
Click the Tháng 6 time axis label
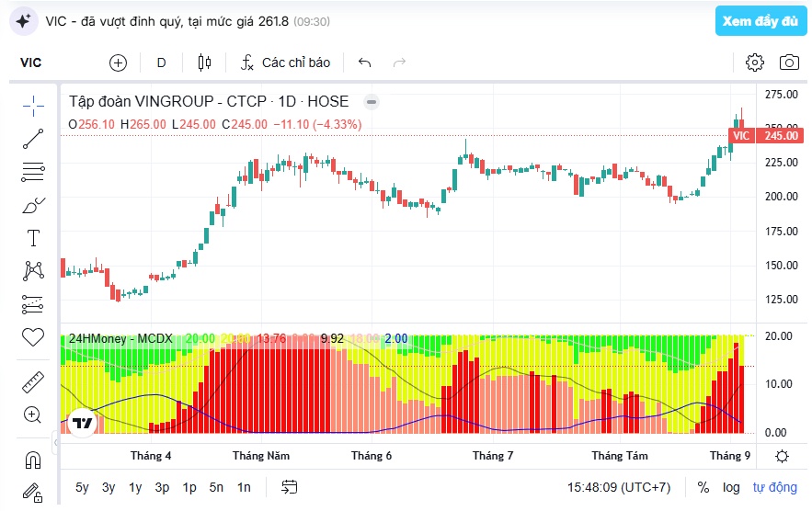pos(372,456)
